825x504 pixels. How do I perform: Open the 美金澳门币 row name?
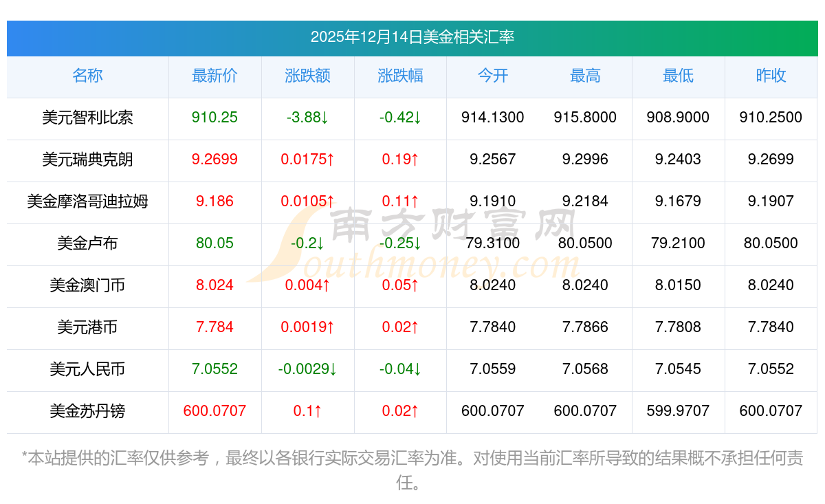pyautogui.click(x=87, y=285)
